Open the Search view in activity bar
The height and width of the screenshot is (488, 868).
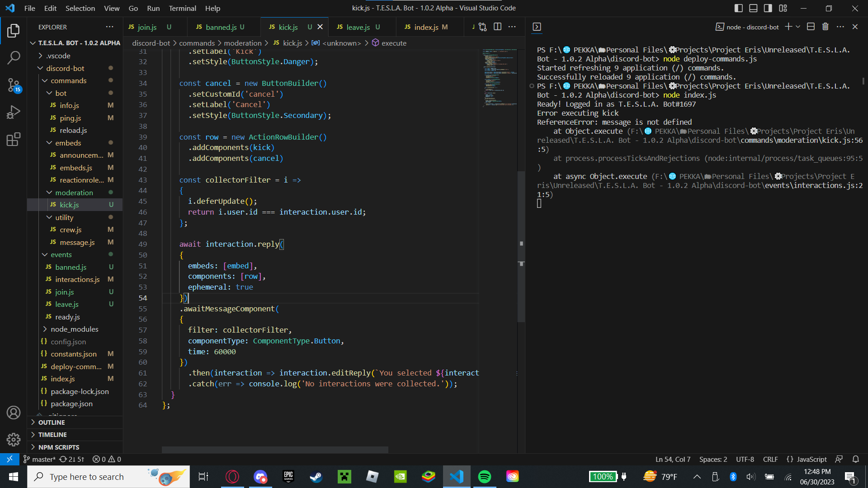tap(14, 57)
